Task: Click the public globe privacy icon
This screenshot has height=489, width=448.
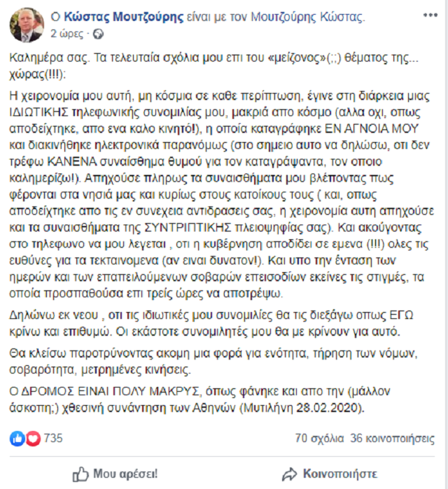Action: (98, 34)
